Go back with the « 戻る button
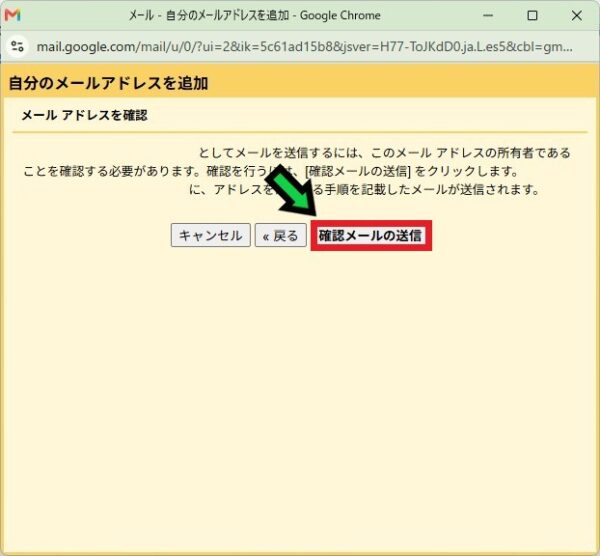The height and width of the screenshot is (556, 600). (x=280, y=235)
